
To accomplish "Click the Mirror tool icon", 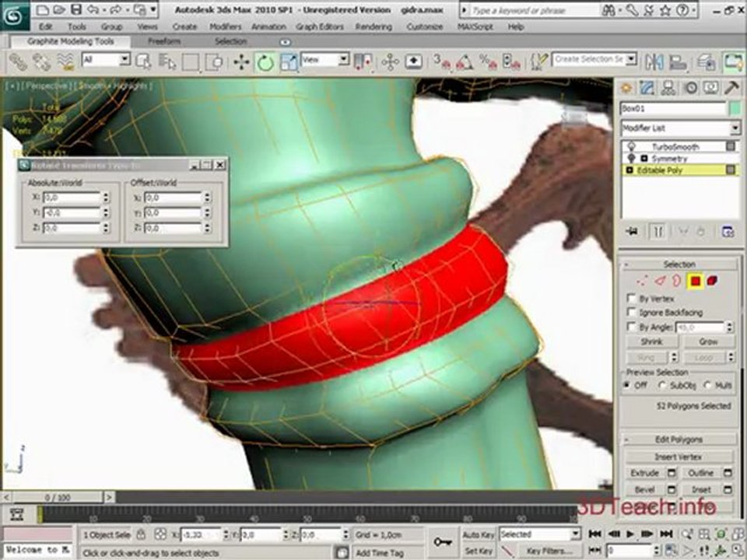I will click(x=654, y=62).
